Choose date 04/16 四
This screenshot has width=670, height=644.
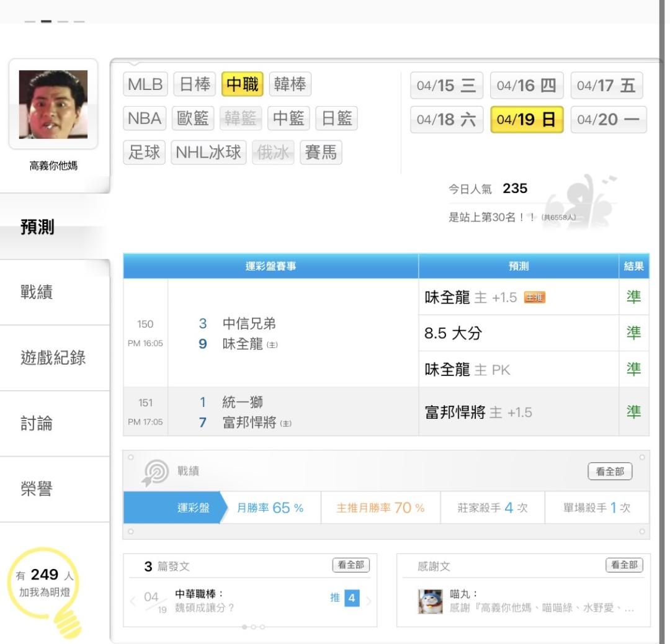tap(527, 86)
